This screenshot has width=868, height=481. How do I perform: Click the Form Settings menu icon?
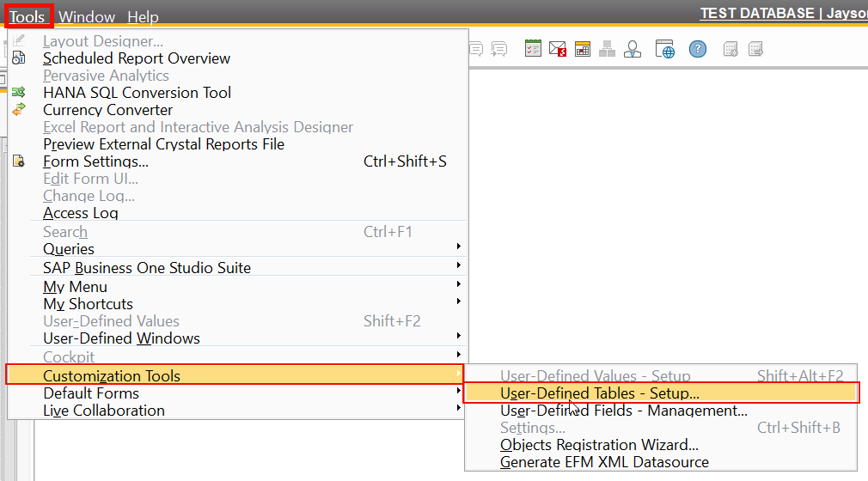18,161
